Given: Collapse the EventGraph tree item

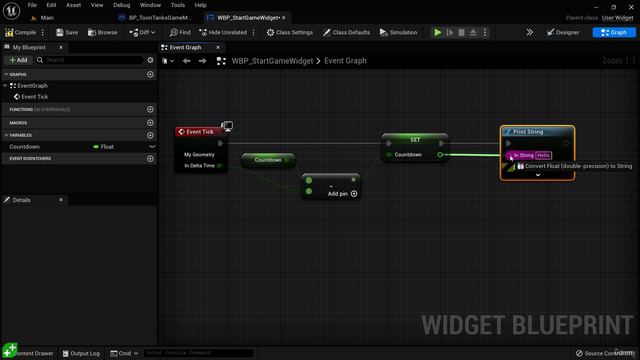Looking at the screenshot, I should [5, 86].
